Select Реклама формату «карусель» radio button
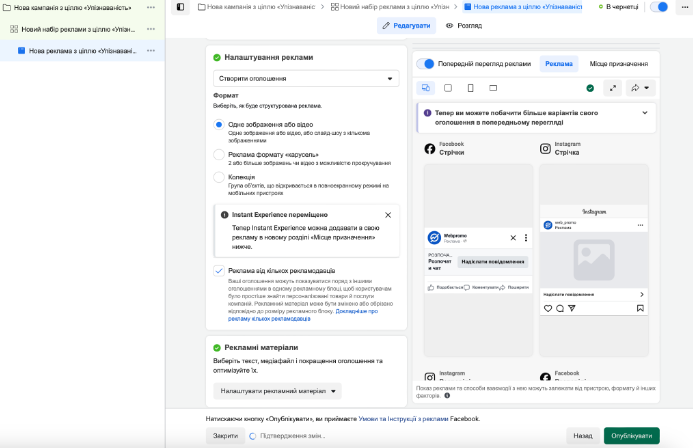The height and width of the screenshot is (448, 693). click(219, 155)
